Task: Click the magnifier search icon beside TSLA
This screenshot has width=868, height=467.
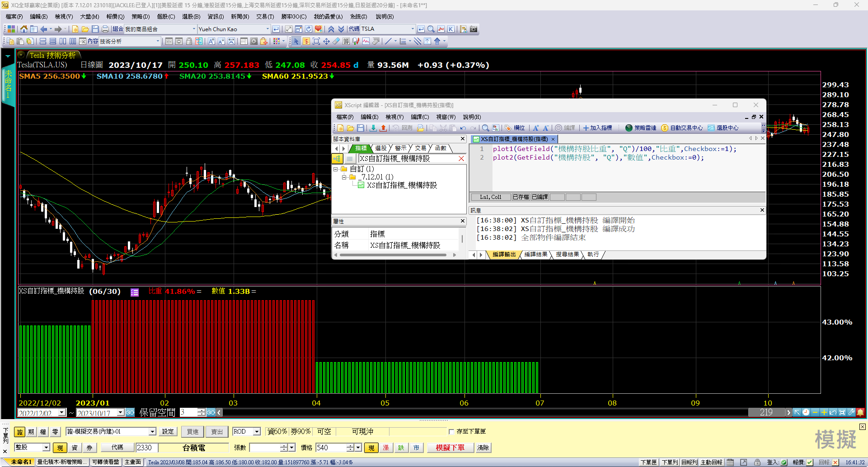Action: point(431,29)
